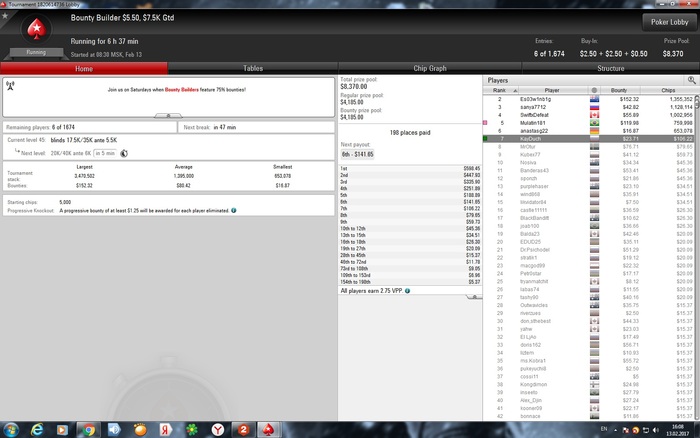Open the media player taskbar icon
The image size is (700, 438).
tap(62, 430)
